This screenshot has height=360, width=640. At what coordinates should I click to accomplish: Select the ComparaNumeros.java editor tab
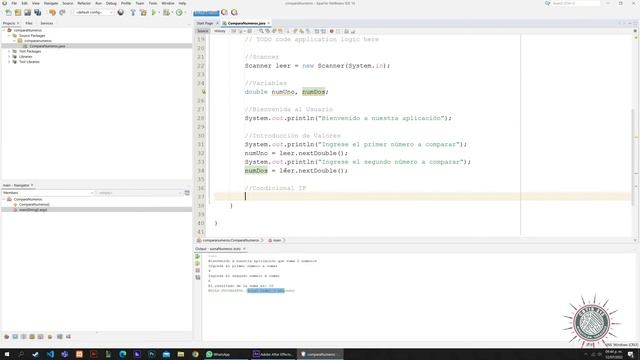click(246, 23)
